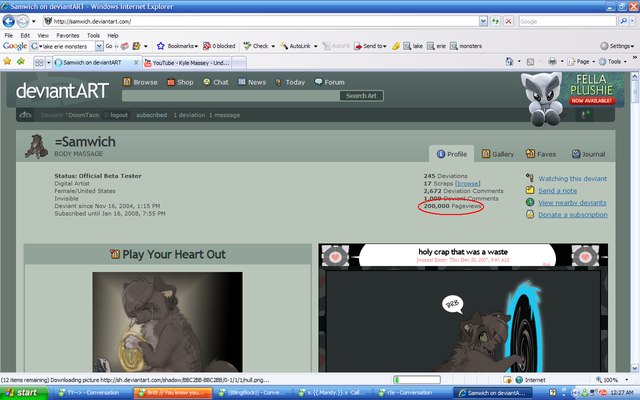Open Today on deviantART nav
The height and width of the screenshot is (400, 640).
click(x=290, y=82)
